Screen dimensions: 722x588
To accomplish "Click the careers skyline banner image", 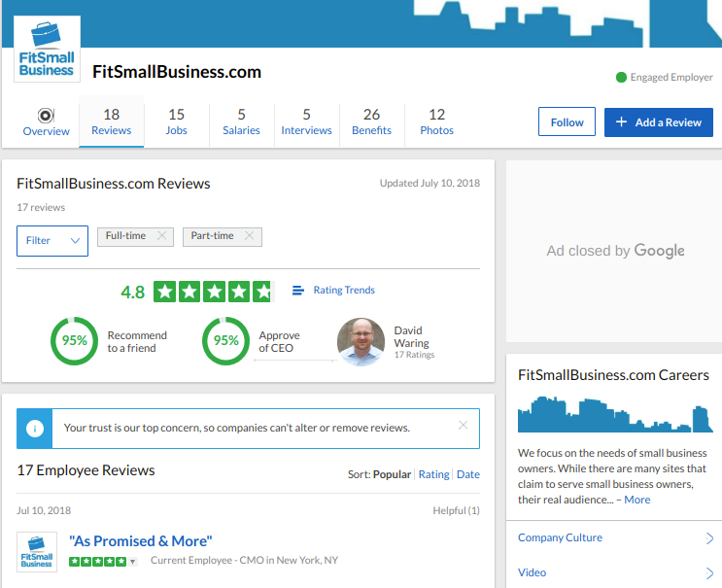I will coord(615,414).
